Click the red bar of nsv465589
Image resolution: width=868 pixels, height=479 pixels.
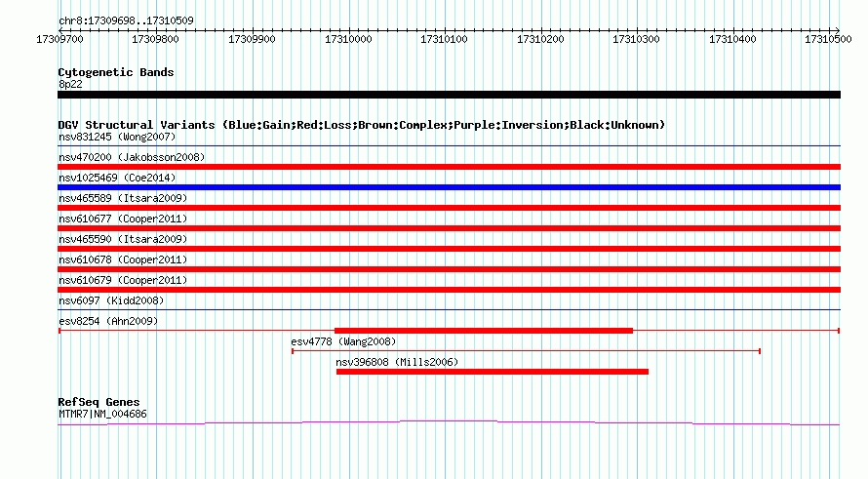(x=449, y=208)
